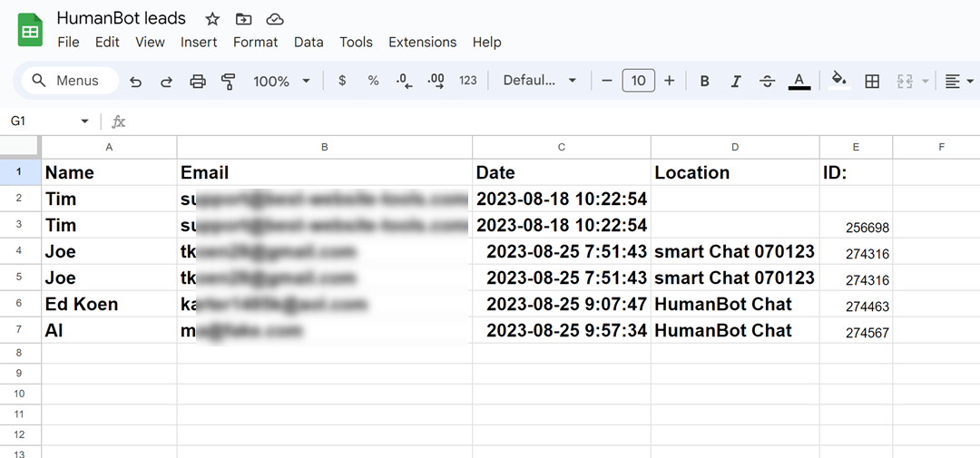Expand the name box dropdown arrow
The image size is (980, 458).
tap(85, 122)
